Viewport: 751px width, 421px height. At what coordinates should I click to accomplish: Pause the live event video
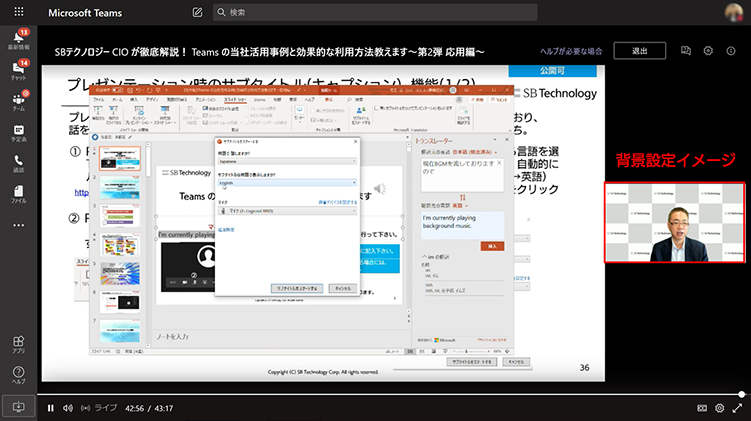coord(51,408)
